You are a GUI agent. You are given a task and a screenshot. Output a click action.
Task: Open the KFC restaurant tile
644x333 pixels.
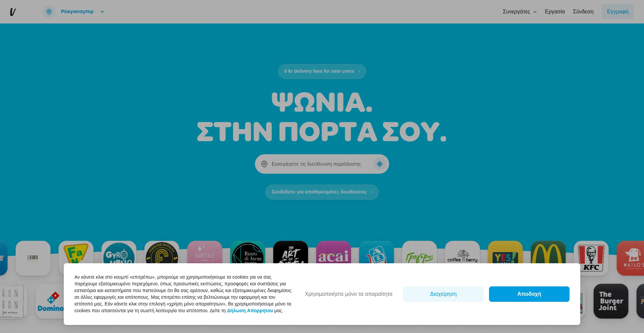591,253
